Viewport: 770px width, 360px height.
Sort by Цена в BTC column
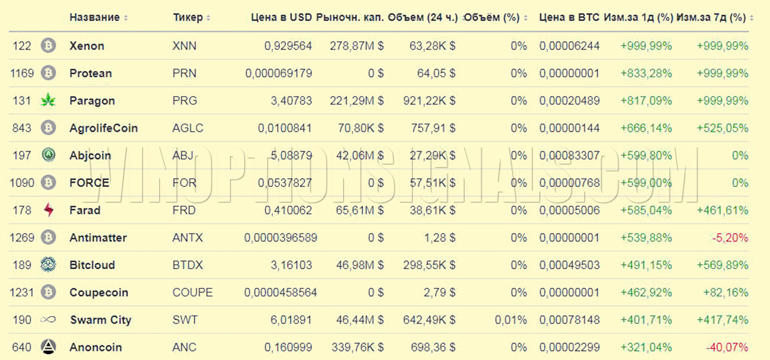570,18
